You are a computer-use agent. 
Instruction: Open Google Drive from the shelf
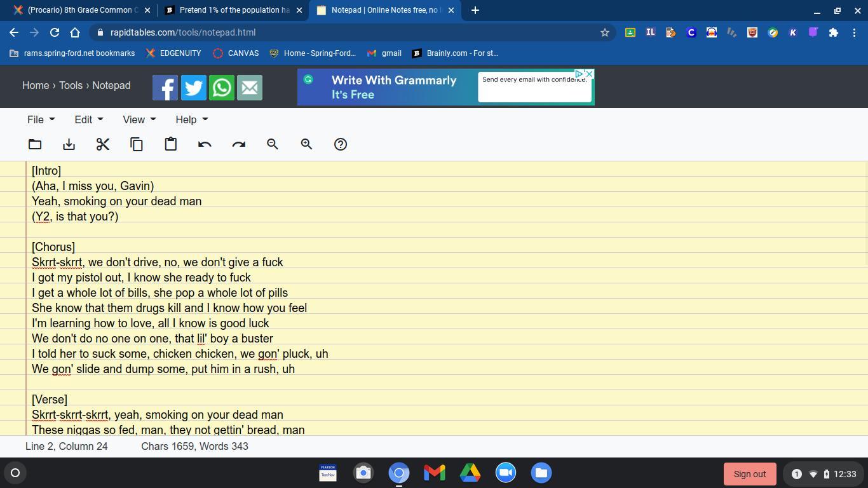pos(470,473)
